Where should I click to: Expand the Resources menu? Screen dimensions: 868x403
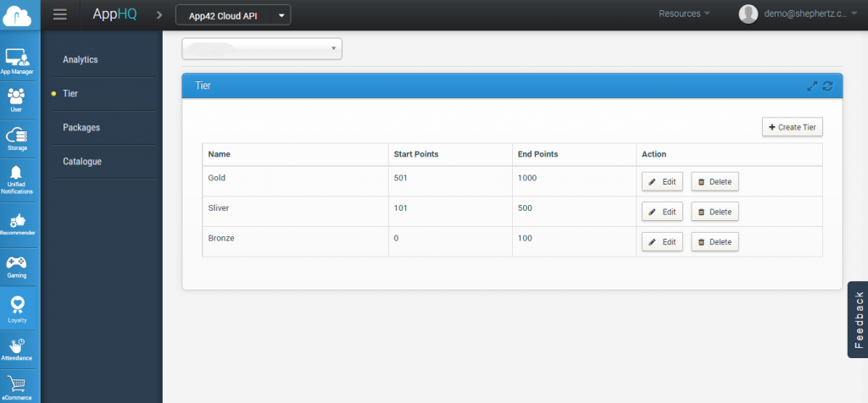coord(683,14)
